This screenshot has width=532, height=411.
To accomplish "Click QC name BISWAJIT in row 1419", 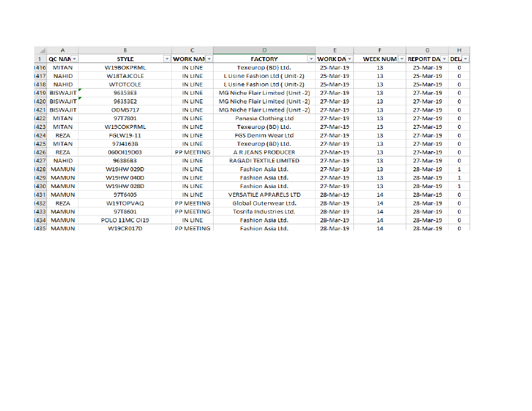I will pyautogui.click(x=62, y=93).
